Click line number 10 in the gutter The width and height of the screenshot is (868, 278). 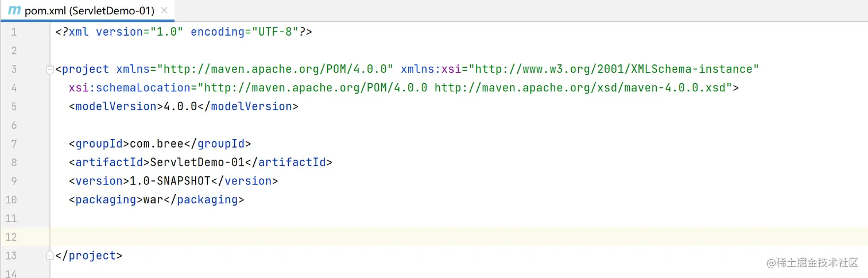11,199
